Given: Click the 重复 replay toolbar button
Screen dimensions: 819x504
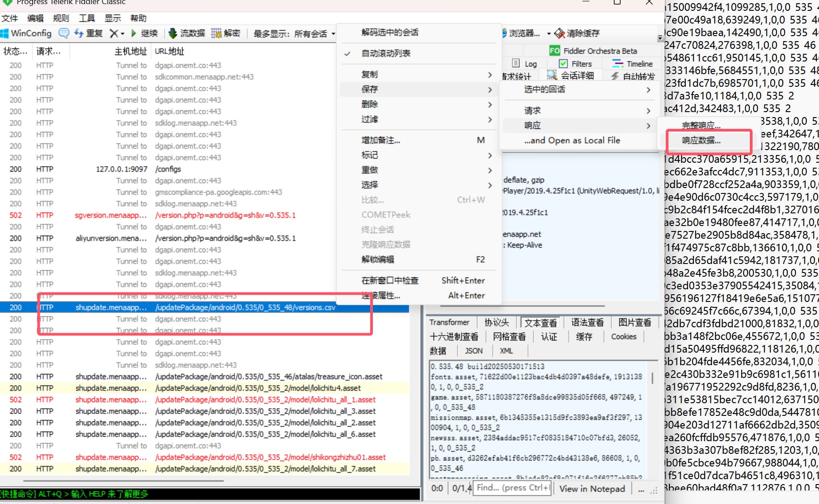Looking at the screenshot, I should coord(89,33).
